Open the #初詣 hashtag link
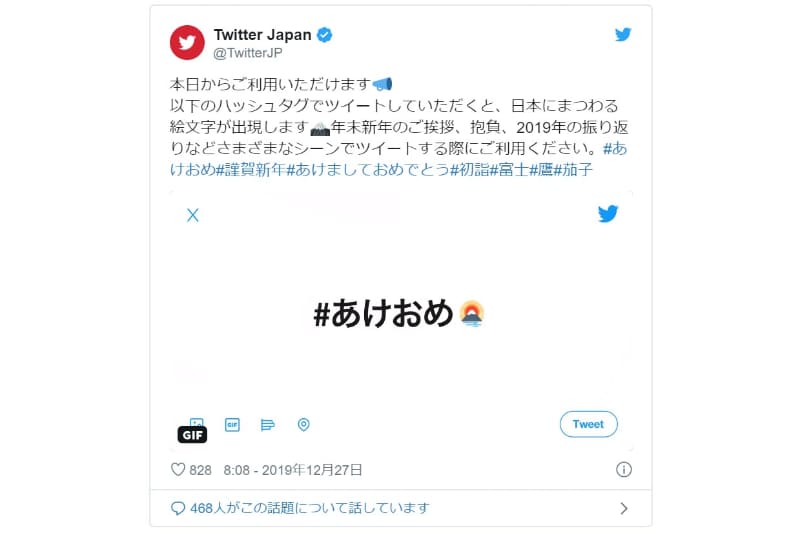This screenshot has width=800, height=533. coord(470,169)
